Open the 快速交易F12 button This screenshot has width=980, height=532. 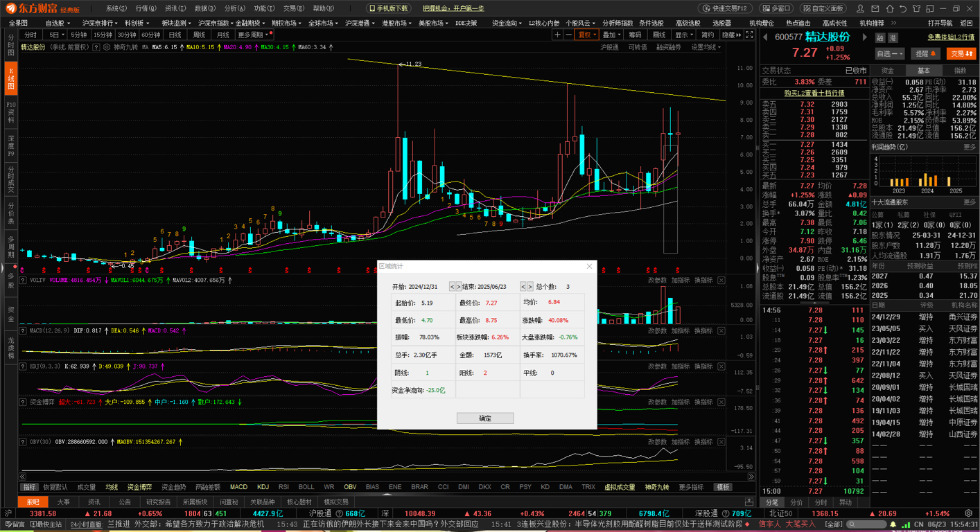click(724, 8)
